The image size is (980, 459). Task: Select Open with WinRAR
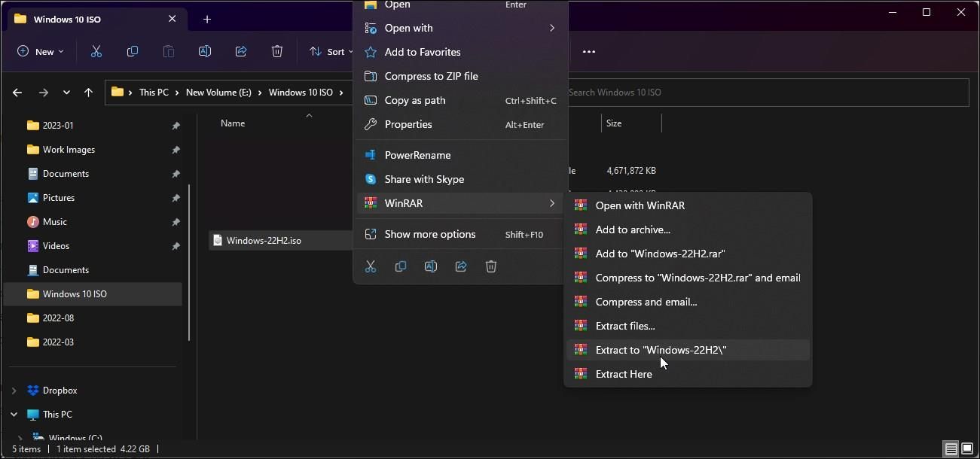(688, 205)
